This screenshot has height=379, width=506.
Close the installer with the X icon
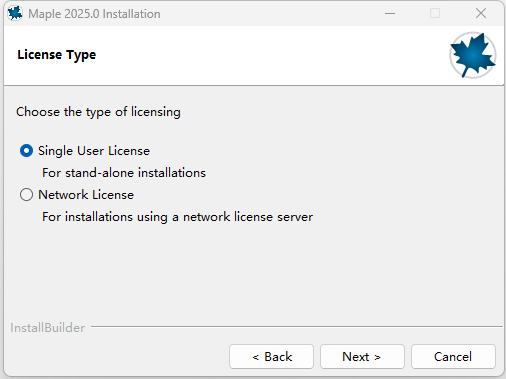tap(481, 13)
